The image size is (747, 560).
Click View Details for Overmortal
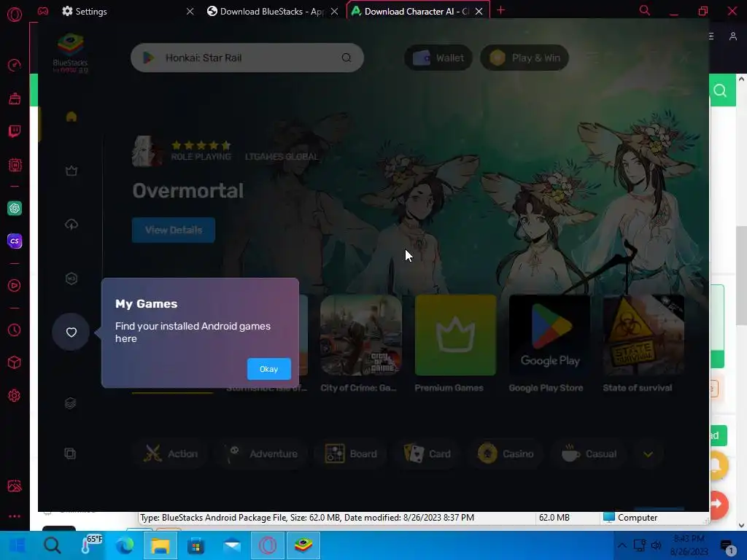(174, 230)
